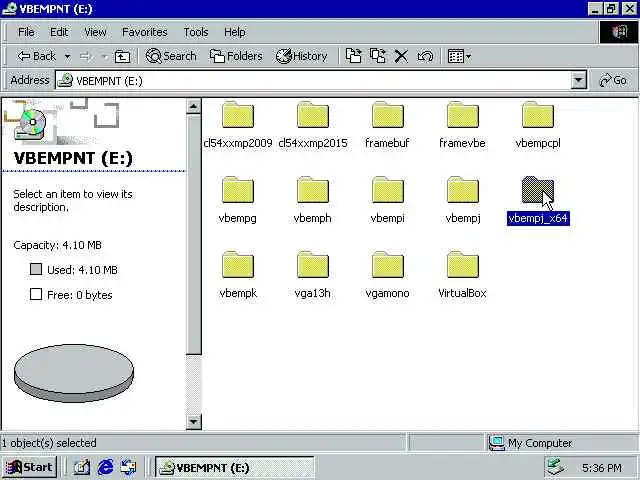Viewport: 640px width, 480px height.
Task: Click the Address bar field
Action: tap(313, 80)
